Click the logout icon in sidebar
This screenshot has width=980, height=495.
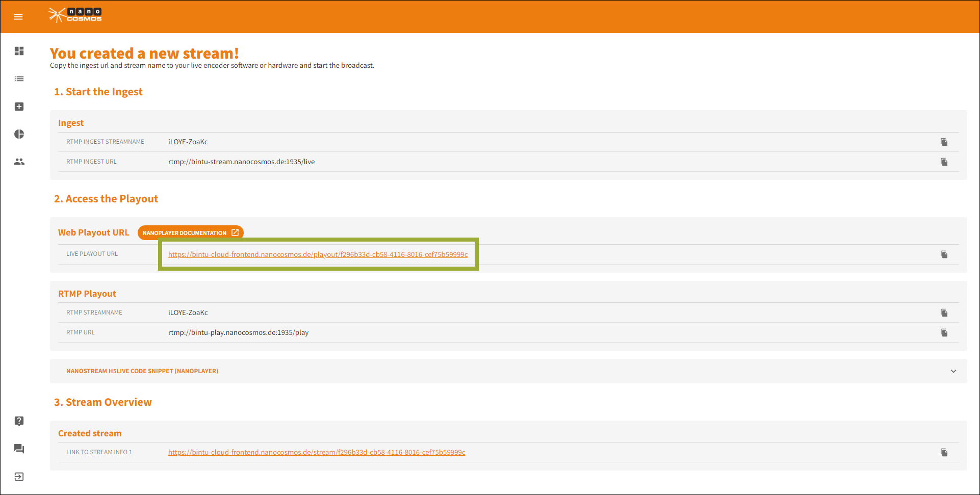pyautogui.click(x=19, y=477)
